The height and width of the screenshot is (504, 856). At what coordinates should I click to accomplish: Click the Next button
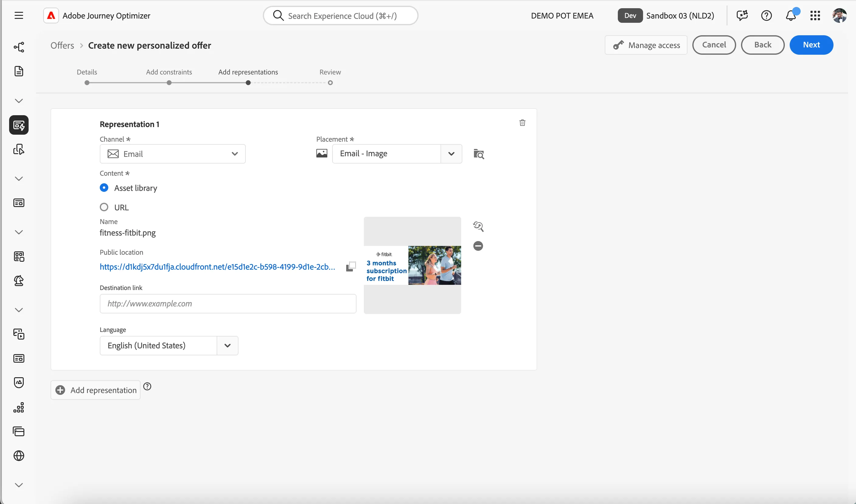click(x=812, y=45)
